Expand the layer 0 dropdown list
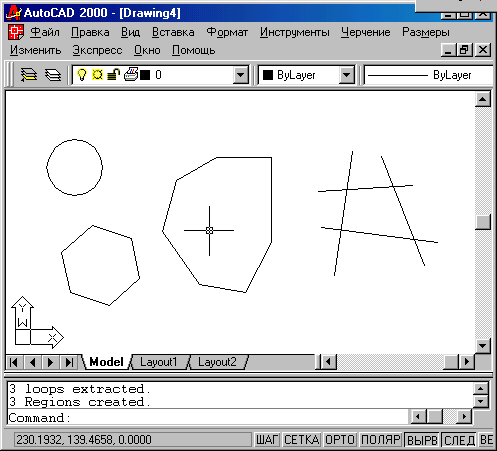497x451 pixels. click(x=241, y=75)
